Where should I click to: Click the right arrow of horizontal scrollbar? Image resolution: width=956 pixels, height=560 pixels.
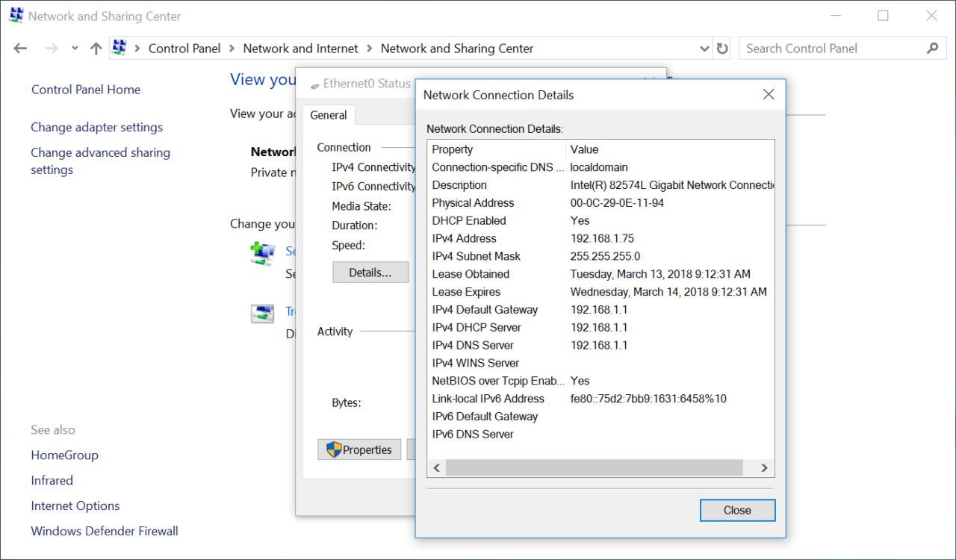coord(764,468)
